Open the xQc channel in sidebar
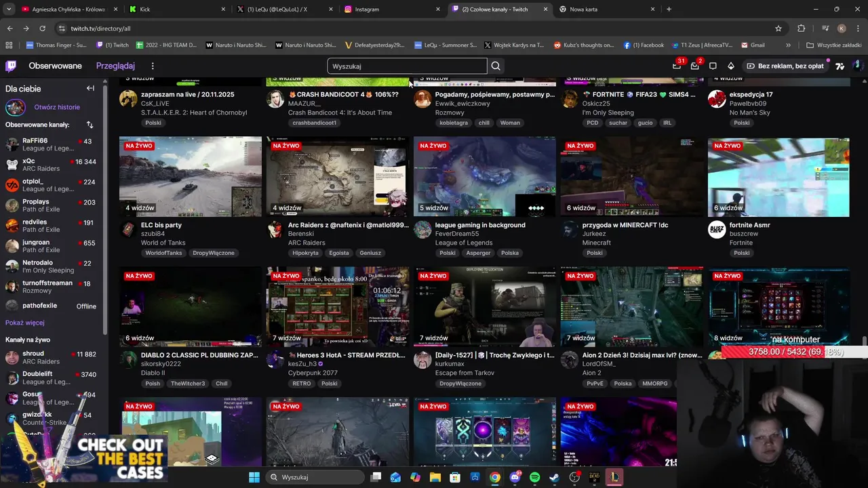 [x=51, y=165]
